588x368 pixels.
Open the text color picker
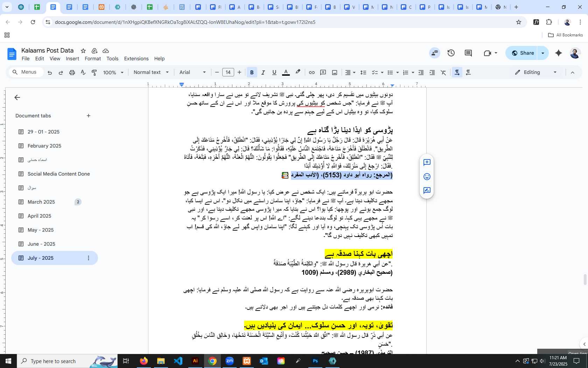point(286,73)
